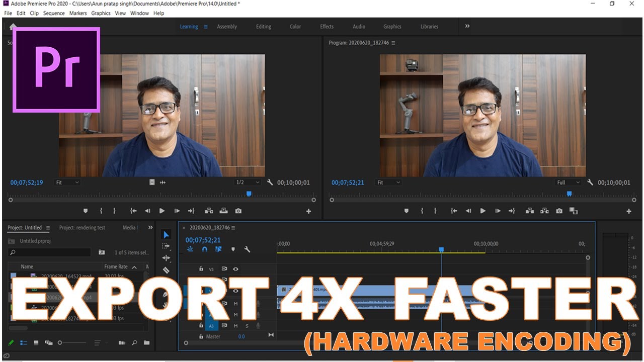Open Source monitor 1/2 resolution dropdown
The width and height of the screenshot is (644, 362).
[248, 183]
